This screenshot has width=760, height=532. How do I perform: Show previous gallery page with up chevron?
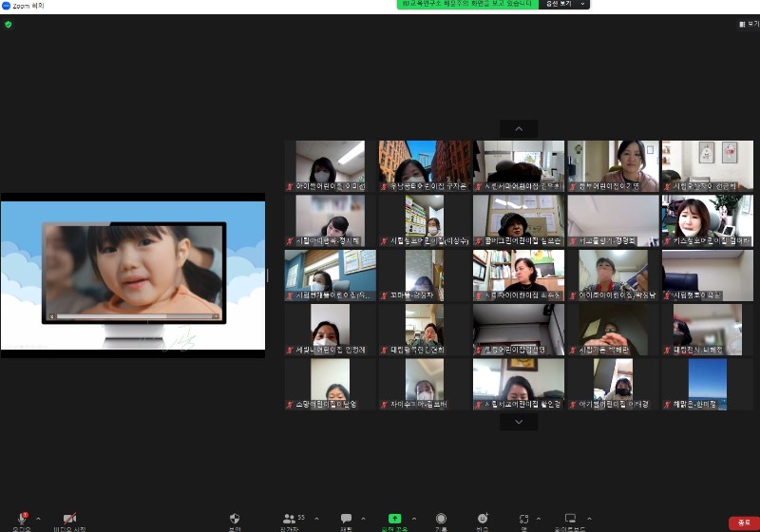pyautogui.click(x=519, y=129)
